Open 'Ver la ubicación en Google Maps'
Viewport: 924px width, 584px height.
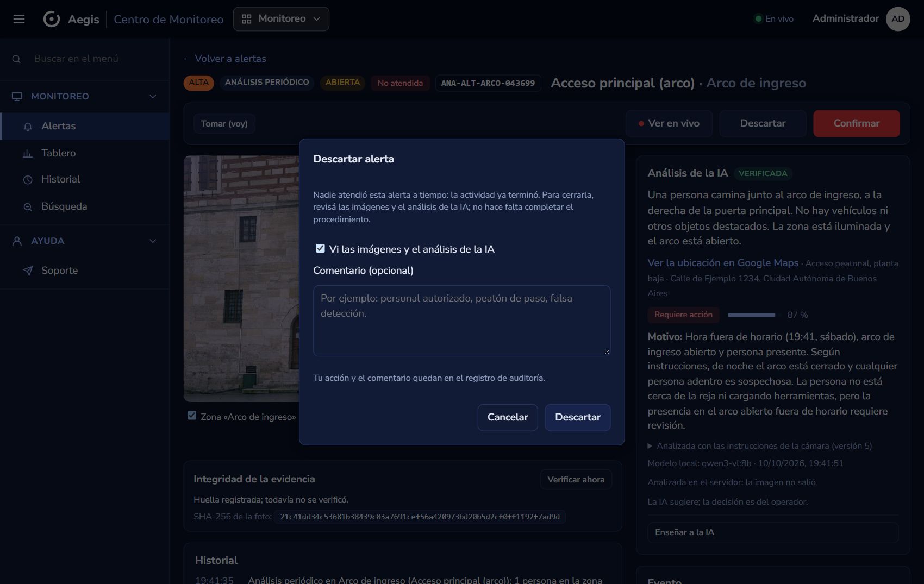[x=723, y=263]
